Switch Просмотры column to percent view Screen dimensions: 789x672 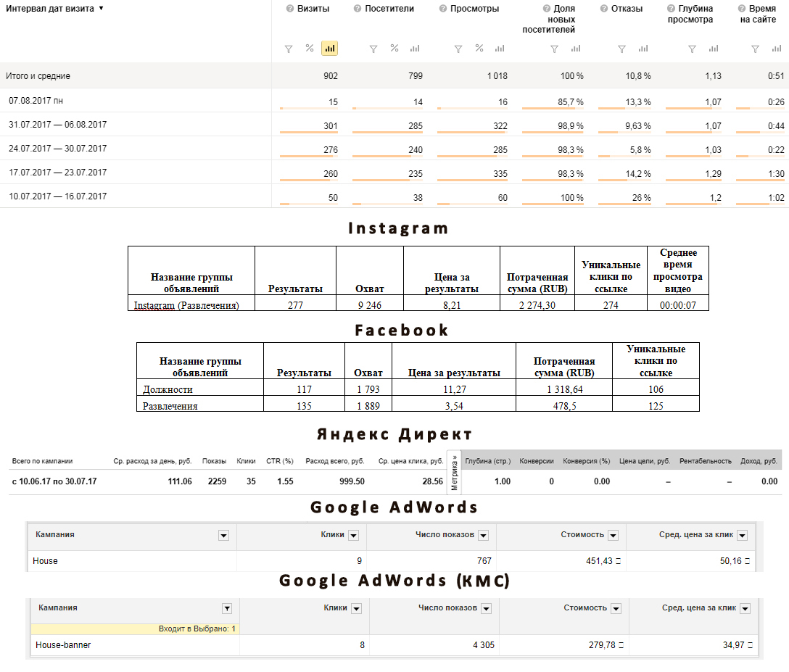tap(479, 49)
